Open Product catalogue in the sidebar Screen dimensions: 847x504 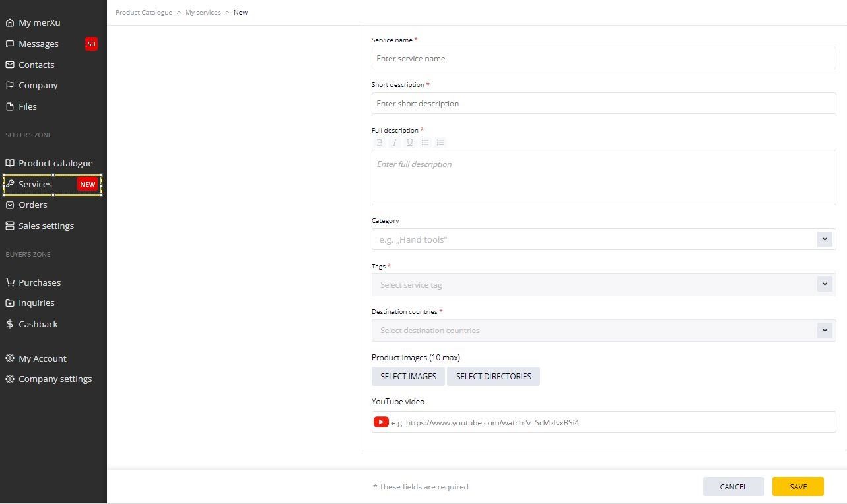[55, 163]
